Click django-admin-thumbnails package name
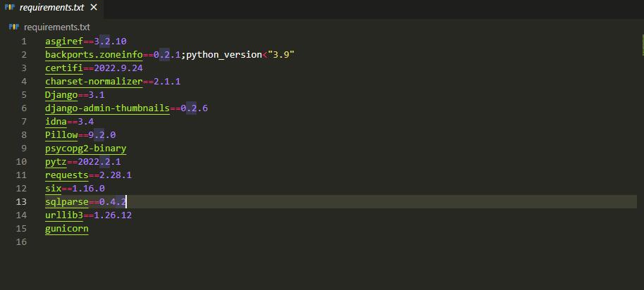Image resolution: width=644 pixels, height=290 pixels. click(108, 108)
